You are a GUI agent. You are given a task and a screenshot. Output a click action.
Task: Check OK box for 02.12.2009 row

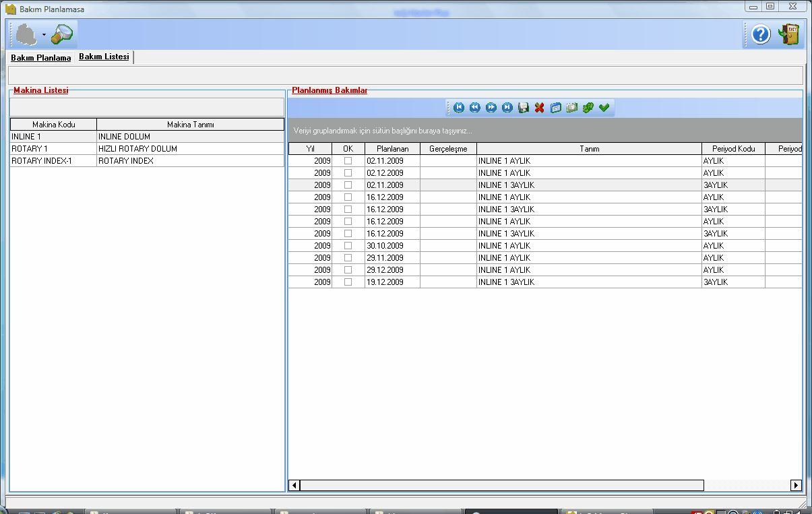[348, 173]
